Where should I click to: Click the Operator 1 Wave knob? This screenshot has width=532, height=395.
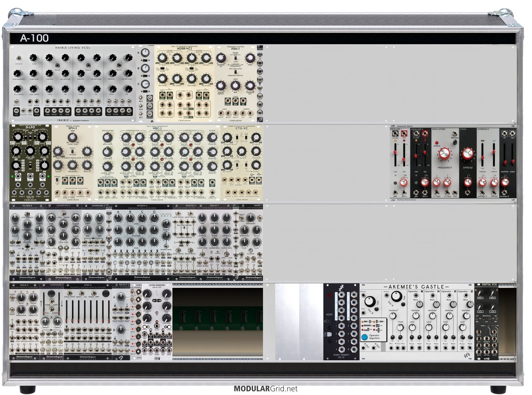(419, 304)
